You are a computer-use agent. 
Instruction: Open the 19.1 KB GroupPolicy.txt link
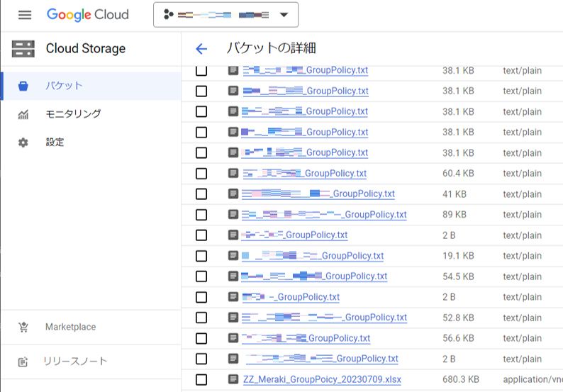(313, 256)
